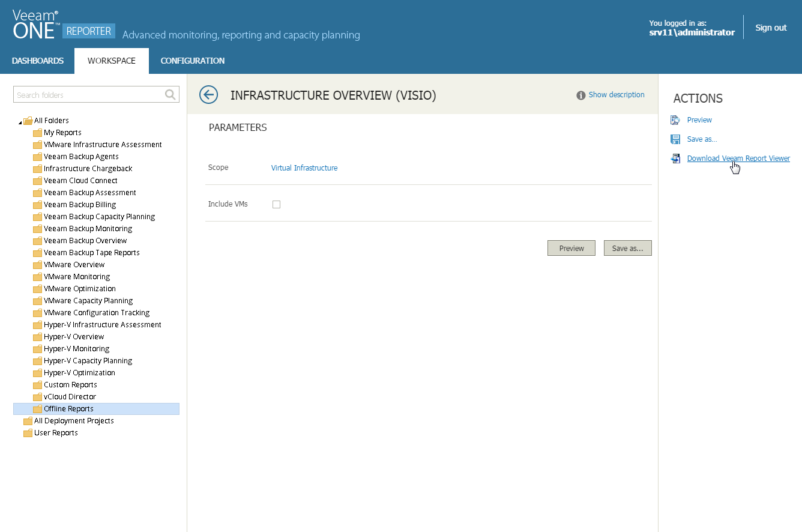802x532 pixels.
Task: Click the Veeam Backup Agents folder icon
Action: click(x=37, y=157)
